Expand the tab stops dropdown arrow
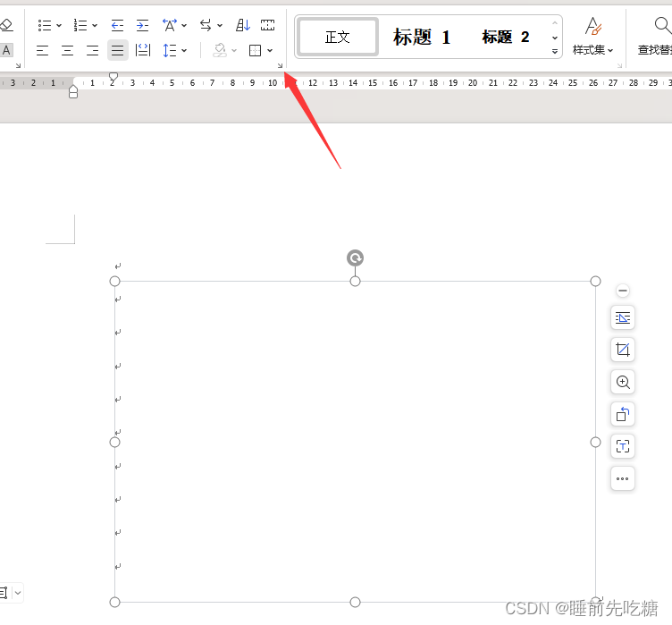672x625 pixels. click(x=220, y=26)
